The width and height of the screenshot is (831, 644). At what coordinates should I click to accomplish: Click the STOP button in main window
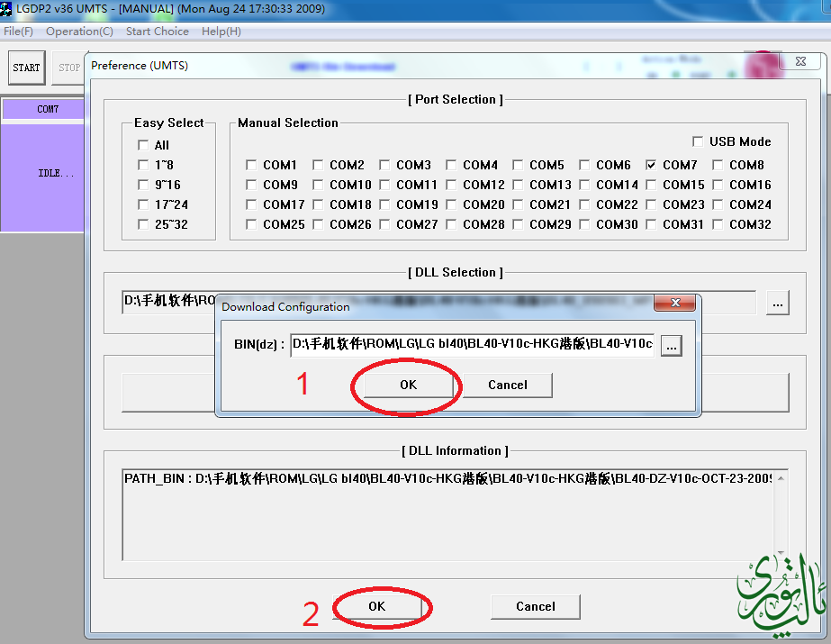[x=69, y=68]
